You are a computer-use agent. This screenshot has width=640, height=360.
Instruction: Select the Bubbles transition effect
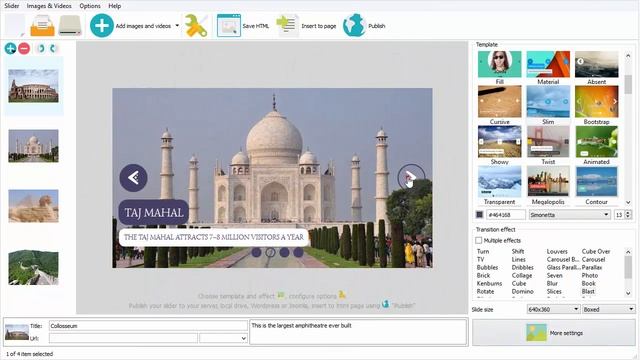(x=487, y=267)
